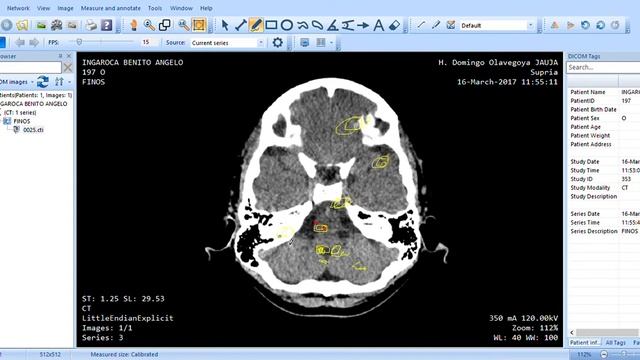Click the monitor layout icon
This screenshot has width=640, height=360.
(304, 42)
